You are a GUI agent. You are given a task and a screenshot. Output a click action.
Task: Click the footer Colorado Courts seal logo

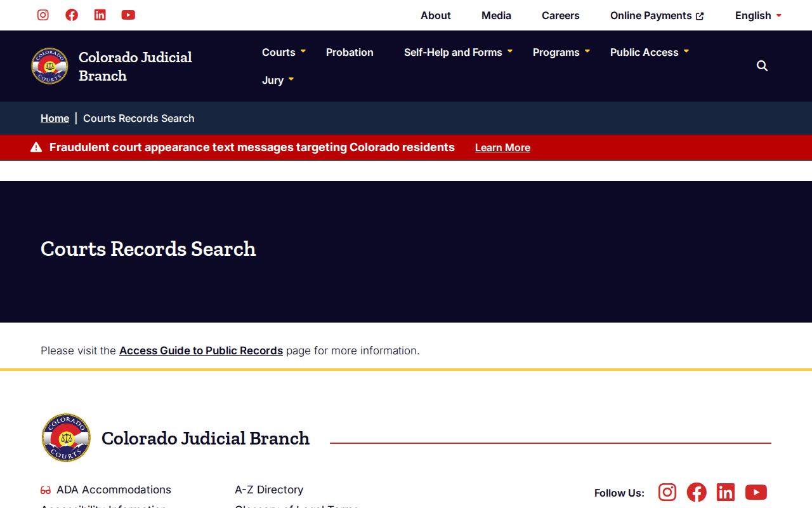(66, 438)
